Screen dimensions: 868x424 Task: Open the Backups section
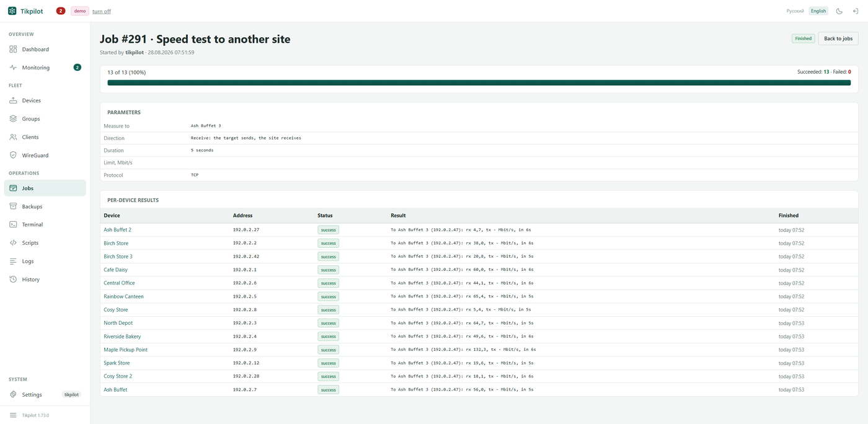coord(45,206)
